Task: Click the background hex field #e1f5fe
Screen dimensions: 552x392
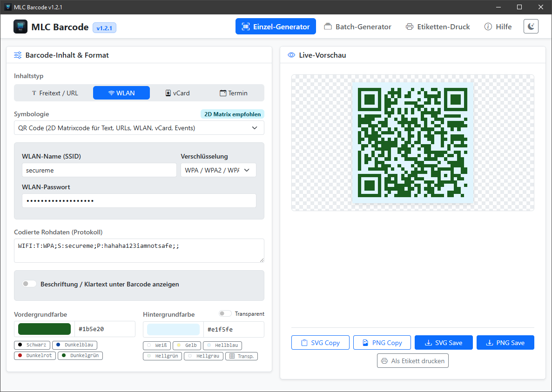Action: click(234, 329)
